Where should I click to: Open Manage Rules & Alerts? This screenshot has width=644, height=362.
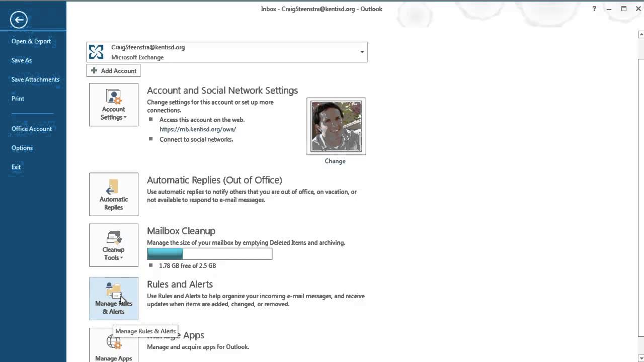coord(114,299)
